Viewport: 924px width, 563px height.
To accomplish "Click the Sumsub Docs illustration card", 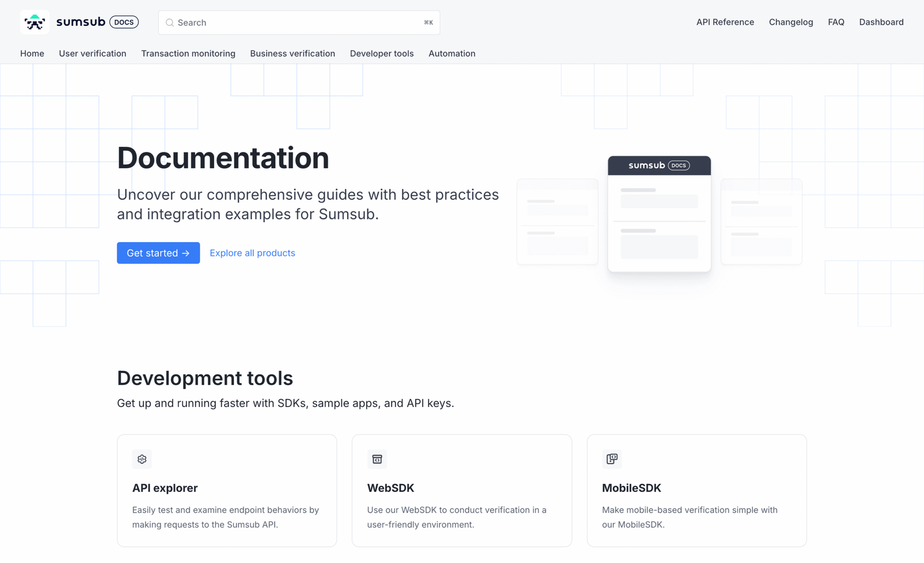I will 659,214.
